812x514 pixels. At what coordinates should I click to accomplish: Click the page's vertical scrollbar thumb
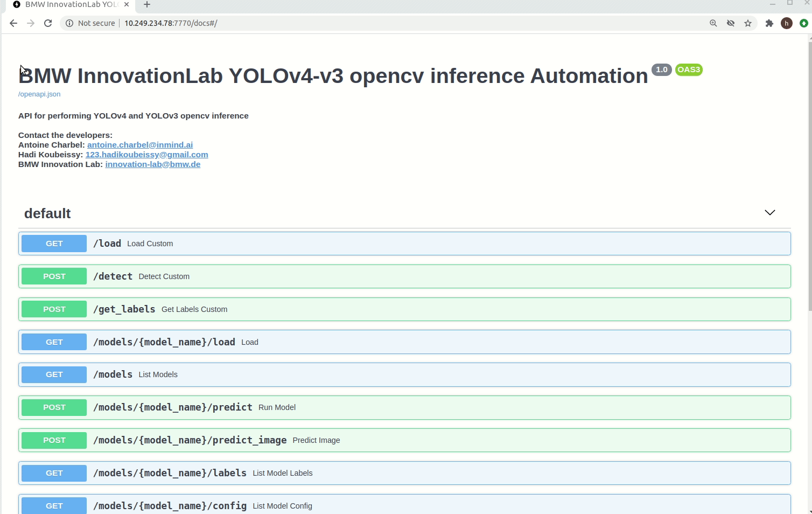click(x=810, y=176)
